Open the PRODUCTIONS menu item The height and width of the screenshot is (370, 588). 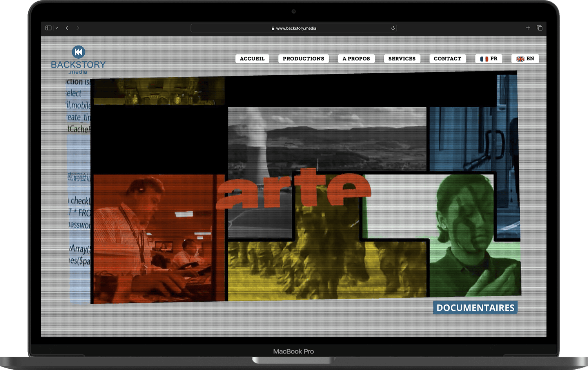303,58
